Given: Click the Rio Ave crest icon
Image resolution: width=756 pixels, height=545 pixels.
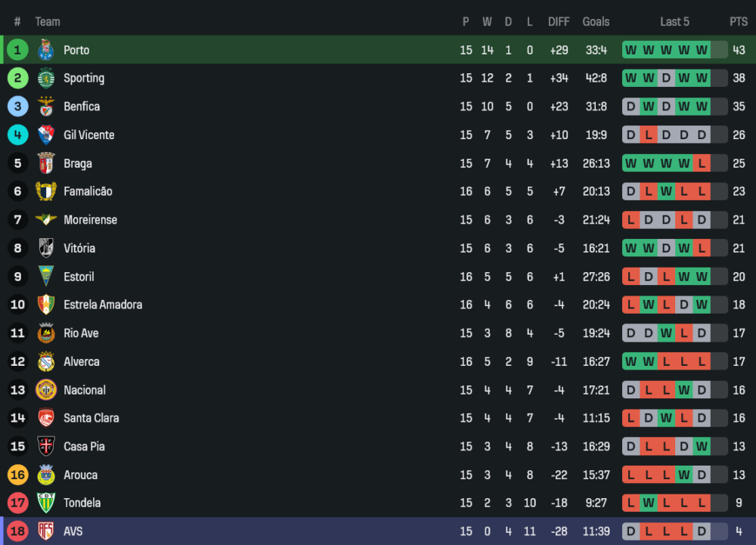Looking at the screenshot, I should pos(46,333).
